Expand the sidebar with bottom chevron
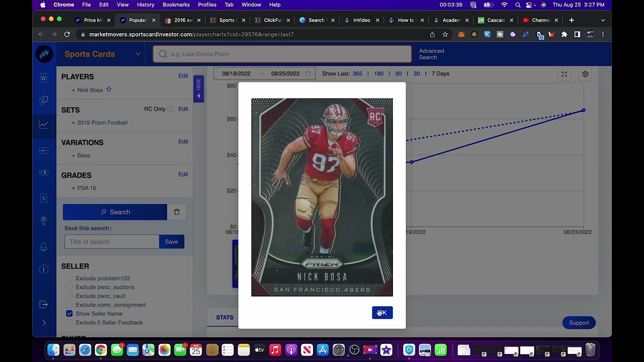Image resolution: width=644 pixels, height=362 pixels. [x=44, y=323]
